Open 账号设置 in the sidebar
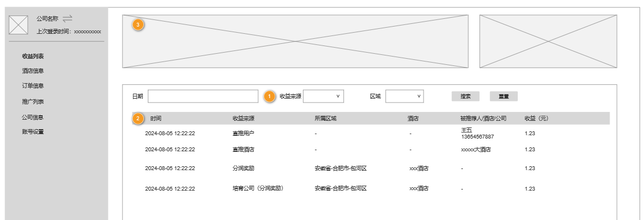This screenshot has width=644, height=220. pyautogui.click(x=33, y=132)
